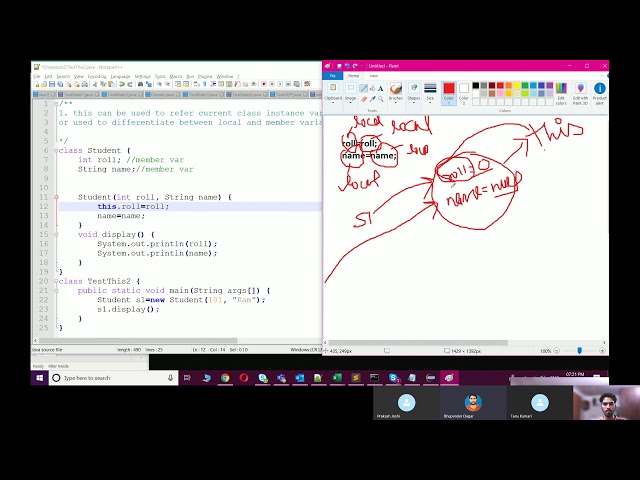
Task: Click the New file icon in Notepad++
Action: 36,84
